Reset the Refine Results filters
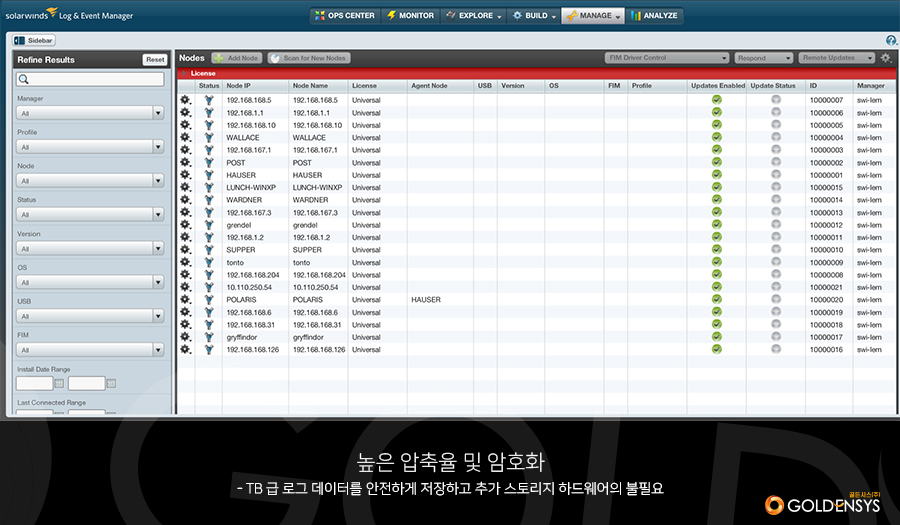 [155, 60]
